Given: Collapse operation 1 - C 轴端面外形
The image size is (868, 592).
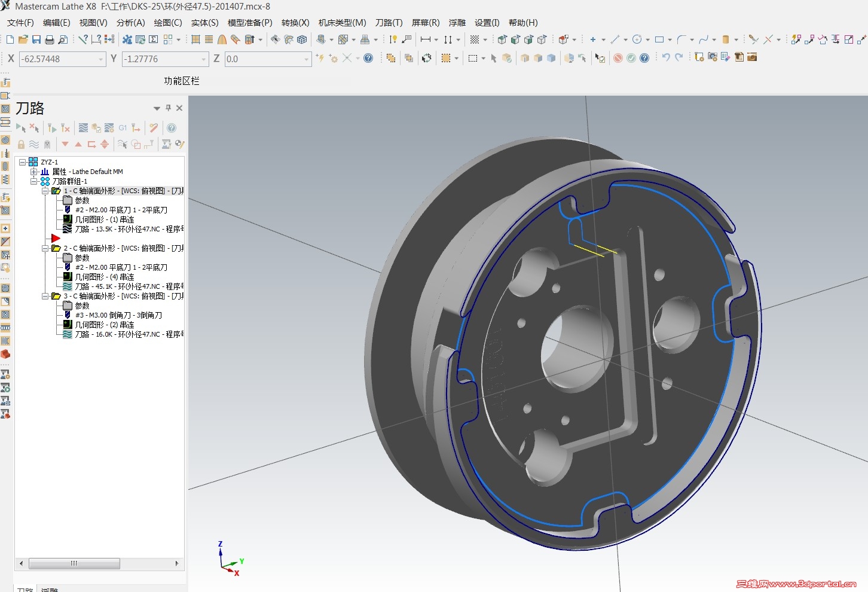Looking at the screenshot, I should tap(45, 191).
